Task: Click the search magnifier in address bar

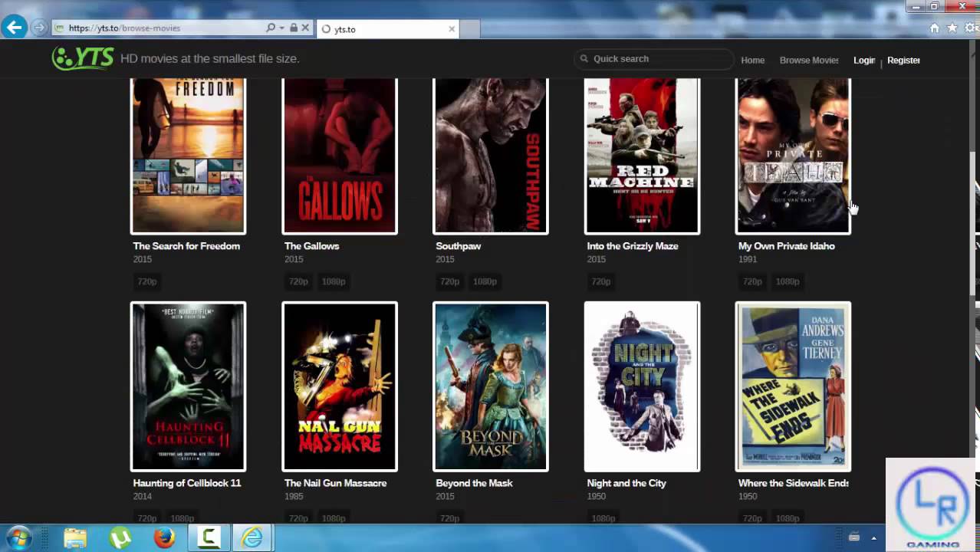Action: tap(270, 28)
